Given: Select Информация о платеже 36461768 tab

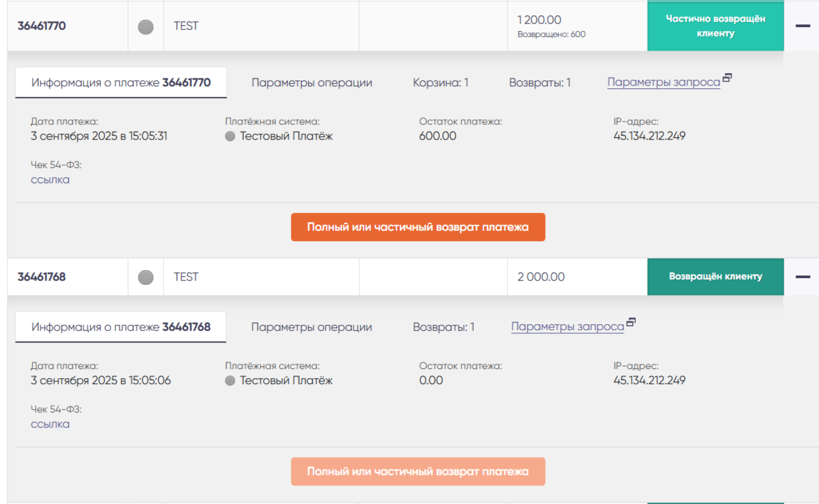Looking at the screenshot, I should click(121, 327).
